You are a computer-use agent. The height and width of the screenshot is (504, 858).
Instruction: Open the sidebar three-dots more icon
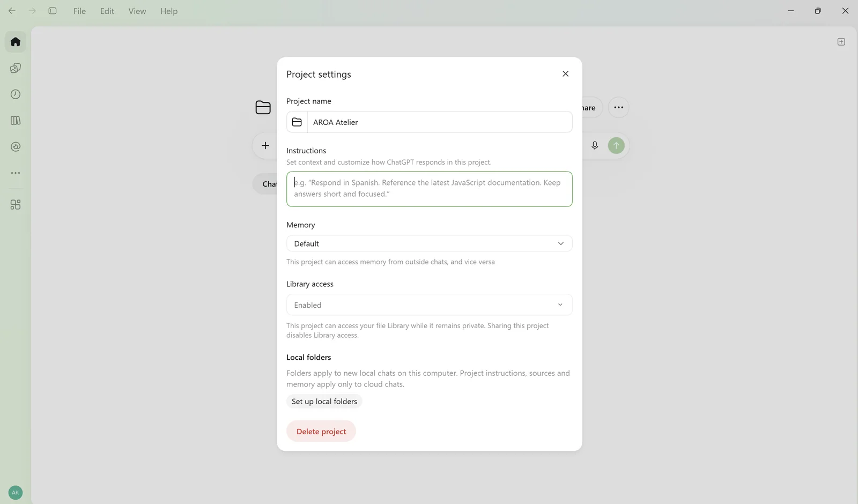click(x=16, y=173)
